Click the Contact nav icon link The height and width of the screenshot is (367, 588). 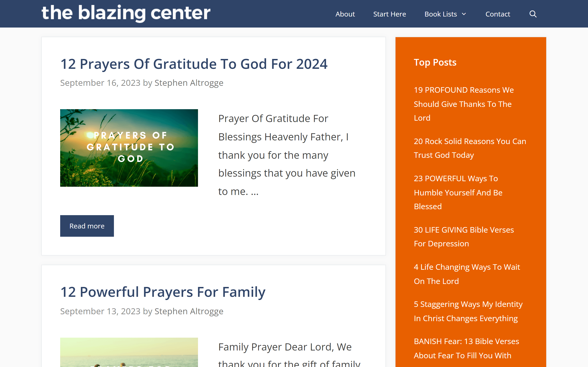498,14
